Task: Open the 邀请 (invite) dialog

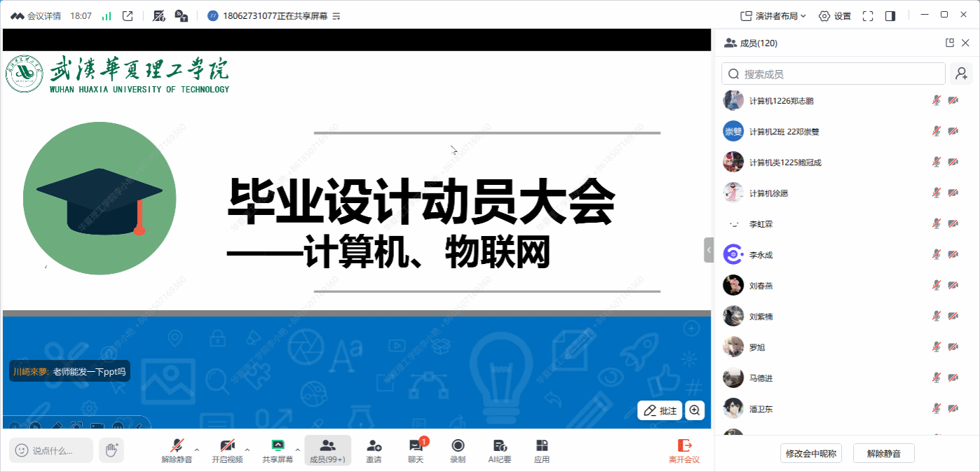Action: click(374, 450)
